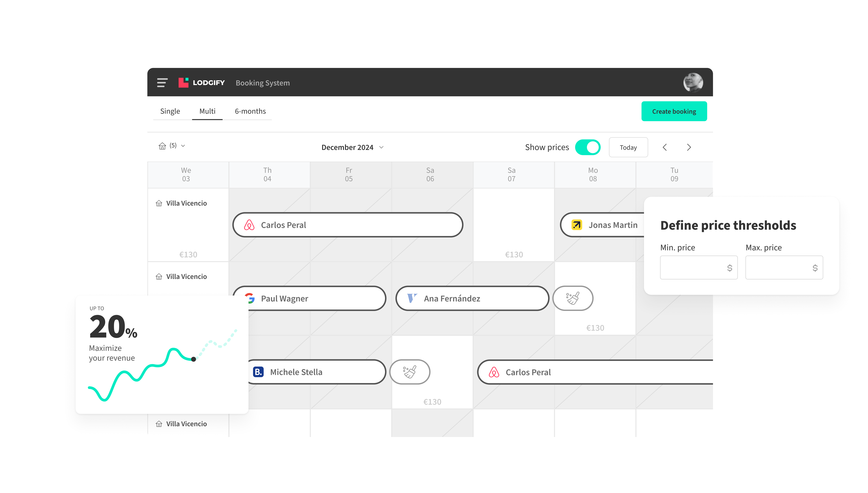Image resolution: width=868 pixels, height=493 pixels.
Task: Open the hamburger menu icon
Action: pyautogui.click(x=162, y=83)
